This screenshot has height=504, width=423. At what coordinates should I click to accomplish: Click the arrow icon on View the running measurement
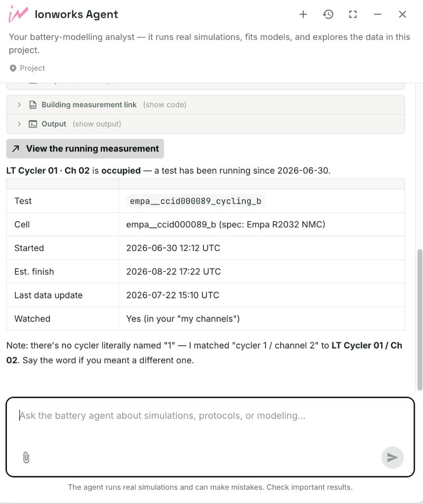[x=16, y=149]
